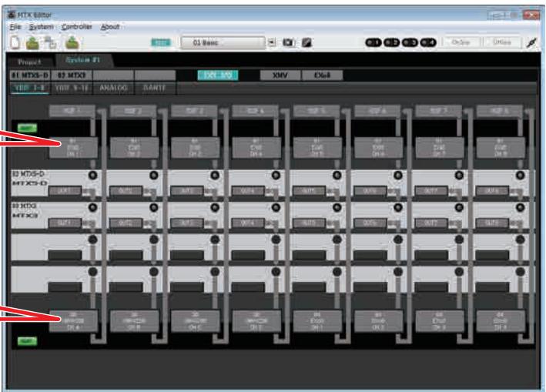Viewport: 546px width, 392px height.
Task: Open MTX5-D OUT7 selector in YDIF 7 column
Action: point(431,191)
